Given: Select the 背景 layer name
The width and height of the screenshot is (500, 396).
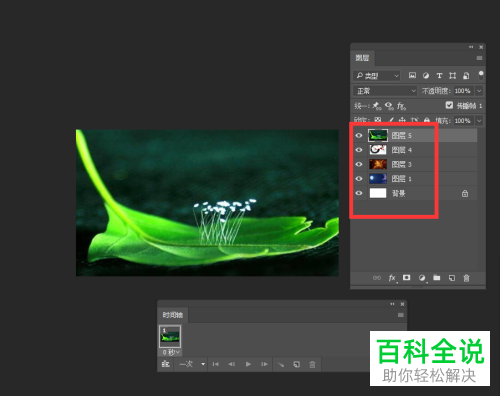Looking at the screenshot, I should pos(398,193).
